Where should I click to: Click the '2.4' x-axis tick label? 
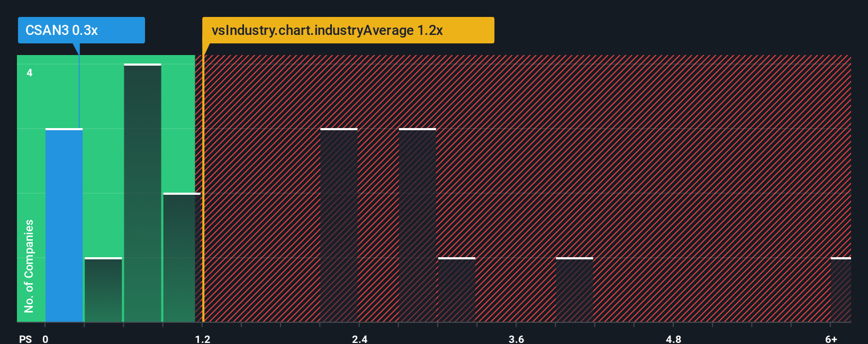(x=360, y=339)
